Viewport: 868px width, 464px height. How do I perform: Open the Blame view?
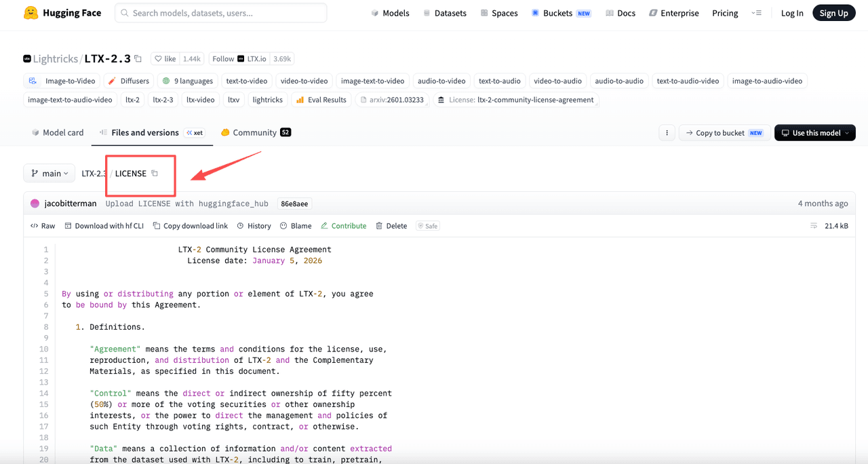[x=296, y=226]
